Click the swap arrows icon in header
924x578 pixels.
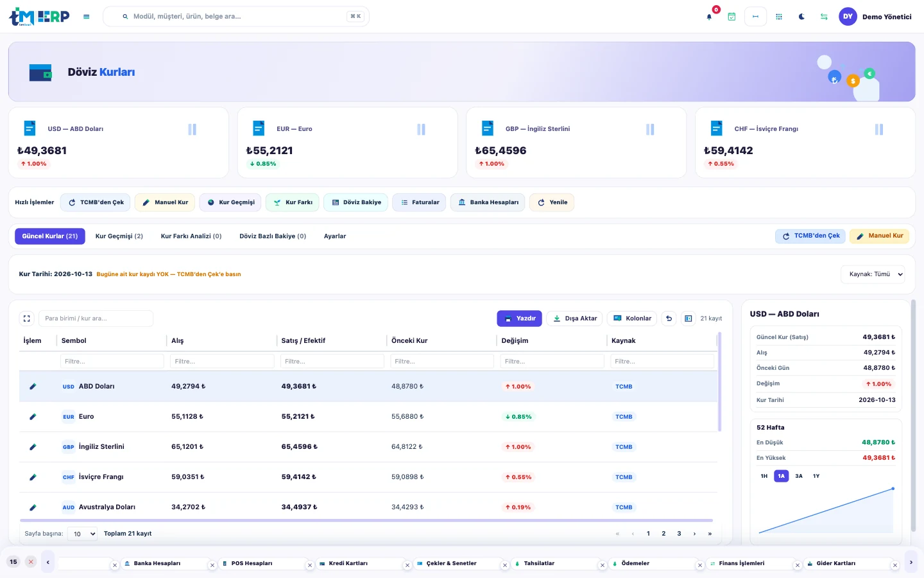pos(824,17)
